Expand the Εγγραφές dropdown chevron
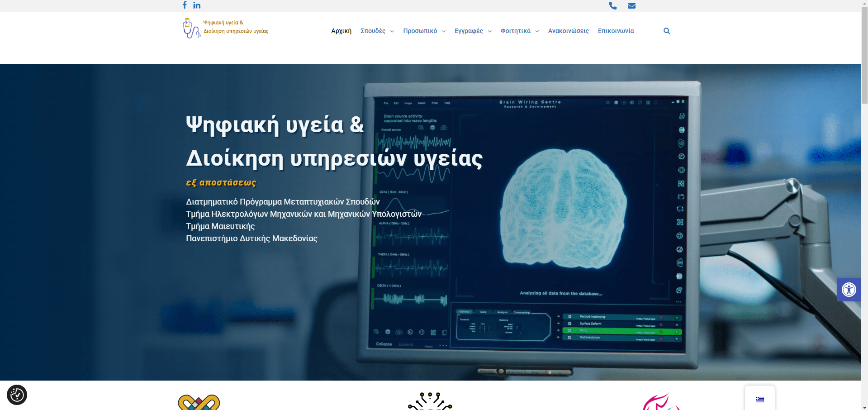This screenshot has width=868, height=410. 490,31
